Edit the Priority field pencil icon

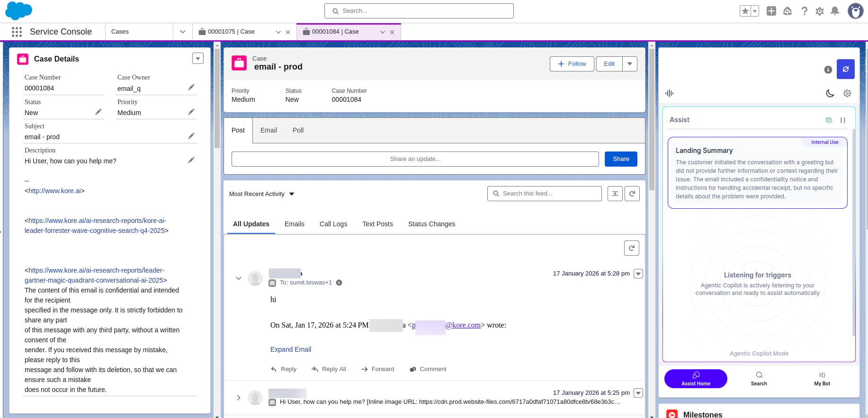pos(191,112)
